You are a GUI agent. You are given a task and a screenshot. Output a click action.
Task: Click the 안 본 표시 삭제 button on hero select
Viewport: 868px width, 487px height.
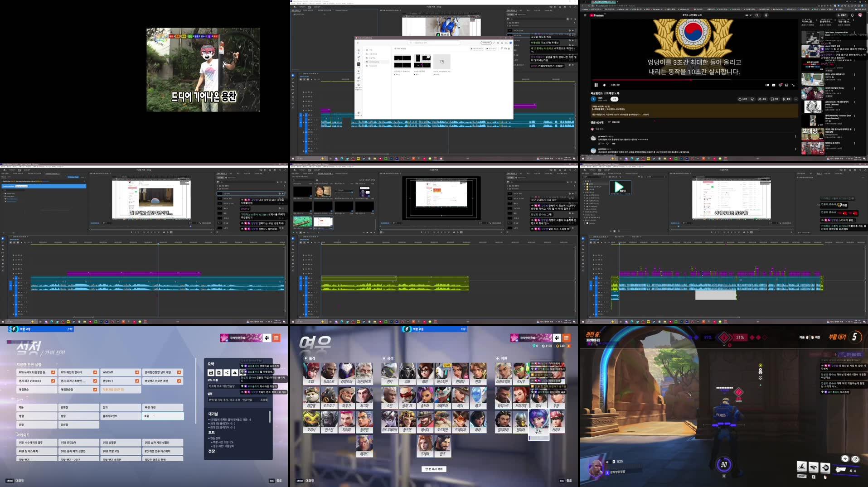[434, 469]
